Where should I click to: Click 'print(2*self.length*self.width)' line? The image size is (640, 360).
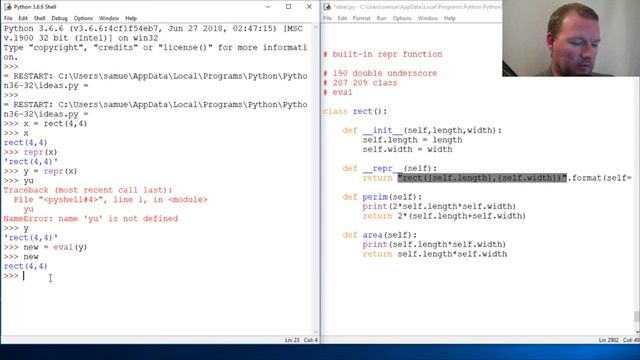pyautogui.click(x=439, y=207)
